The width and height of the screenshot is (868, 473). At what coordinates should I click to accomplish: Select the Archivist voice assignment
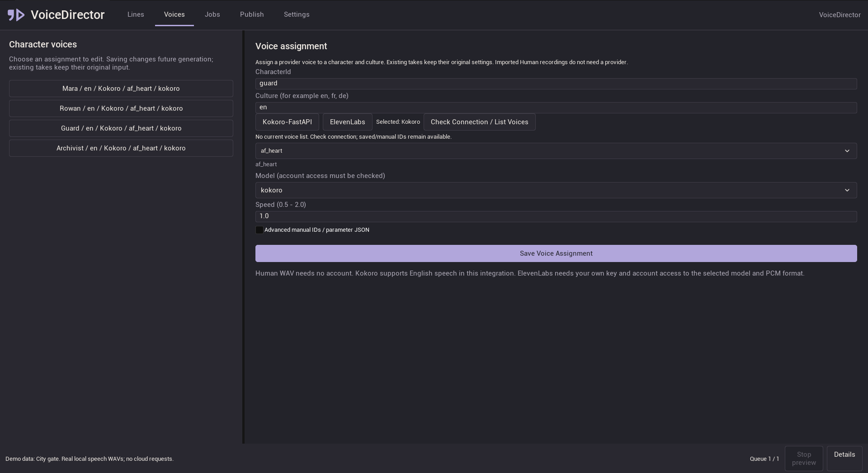121,148
